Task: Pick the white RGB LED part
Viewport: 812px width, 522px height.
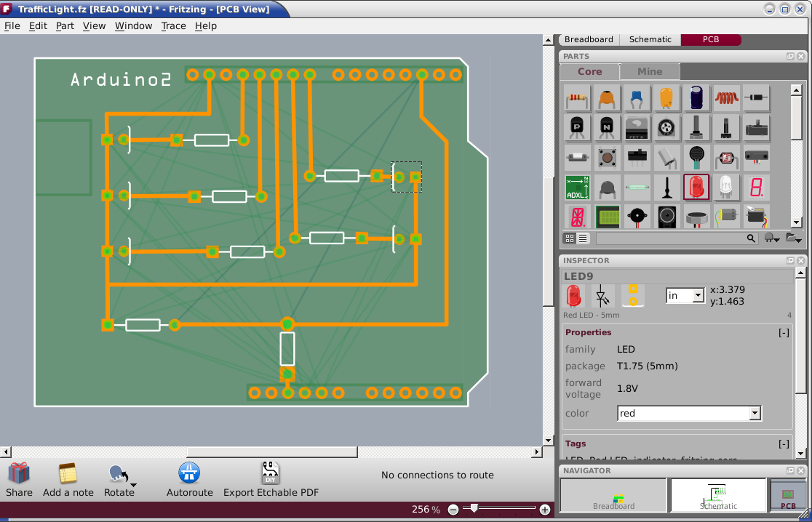Action: point(727,188)
